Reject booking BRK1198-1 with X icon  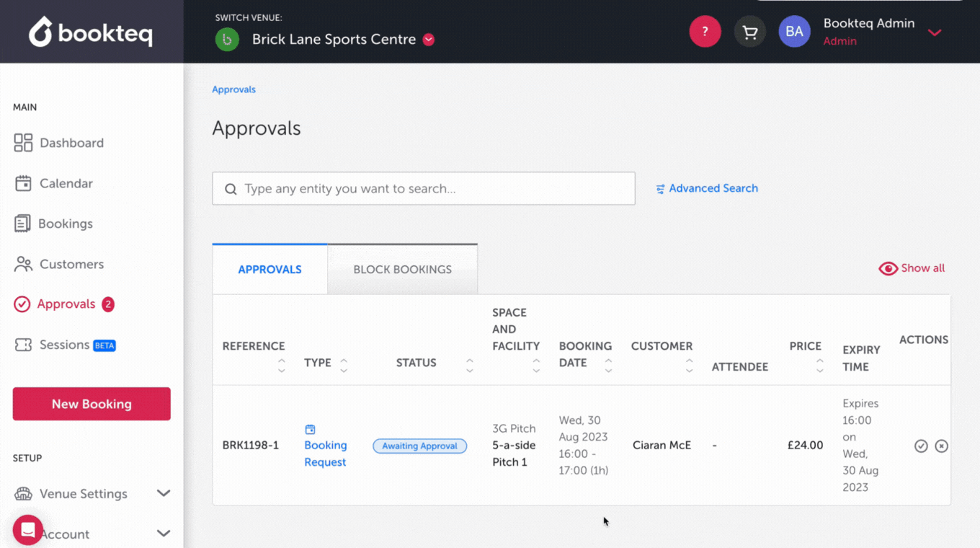(x=941, y=446)
